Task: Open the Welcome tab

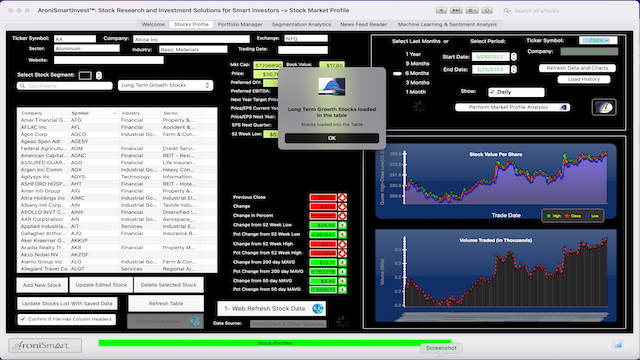Action: 153,24
